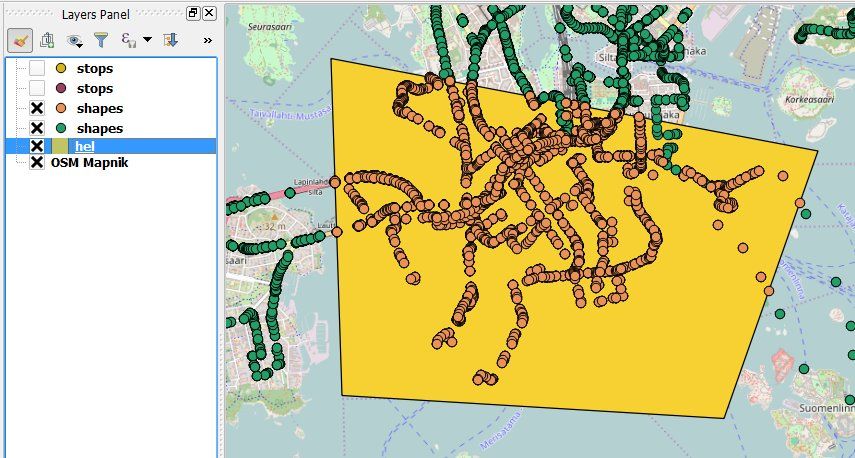Select the hel layer name

point(85,146)
